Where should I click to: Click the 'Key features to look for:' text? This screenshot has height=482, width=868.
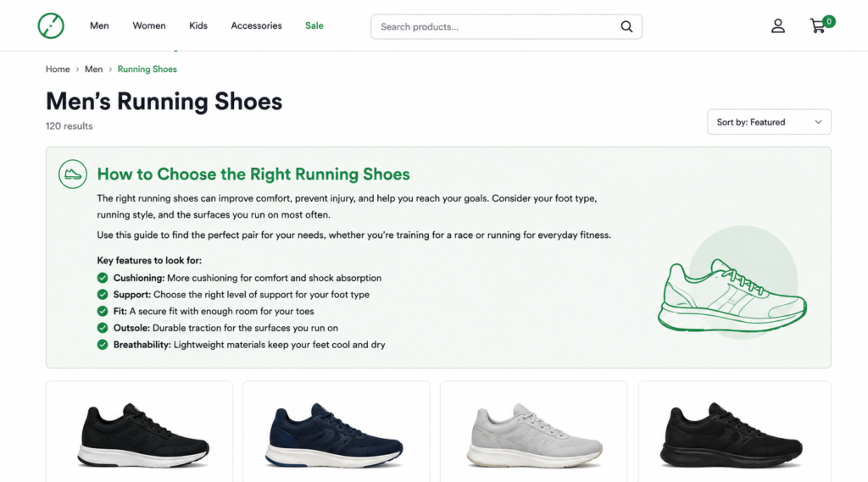(149, 260)
